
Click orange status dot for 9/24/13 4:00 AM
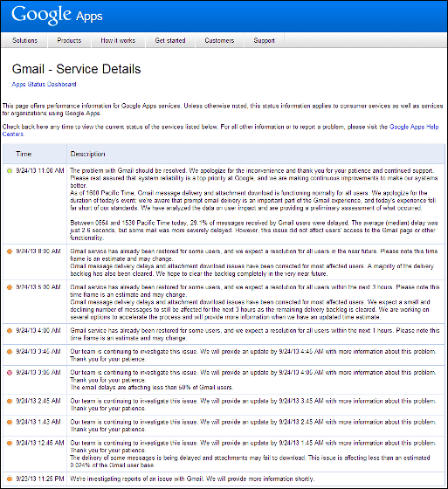(10, 331)
